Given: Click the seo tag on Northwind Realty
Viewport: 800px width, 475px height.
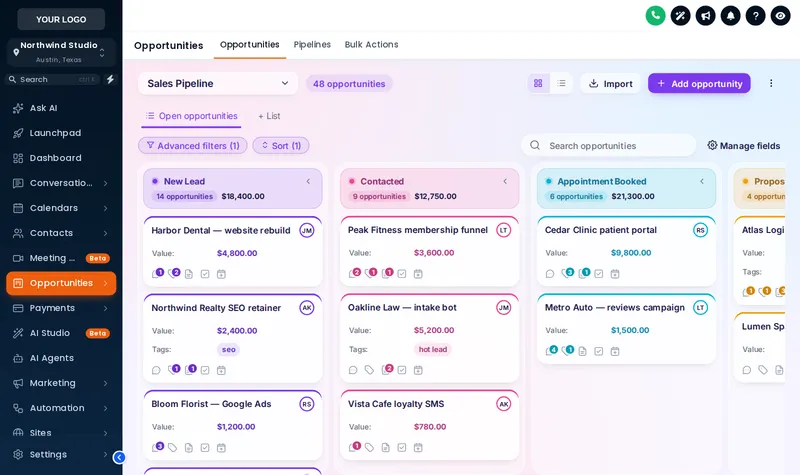Looking at the screenshot, I should click(x=229, y=349).
